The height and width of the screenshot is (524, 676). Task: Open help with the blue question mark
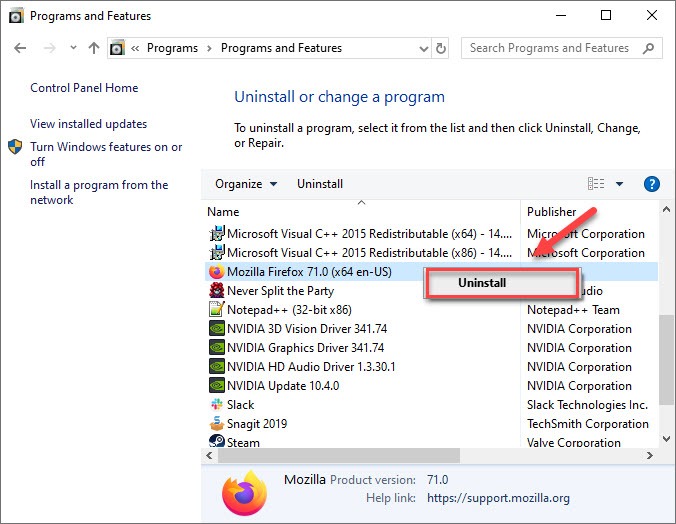point(651,184)
